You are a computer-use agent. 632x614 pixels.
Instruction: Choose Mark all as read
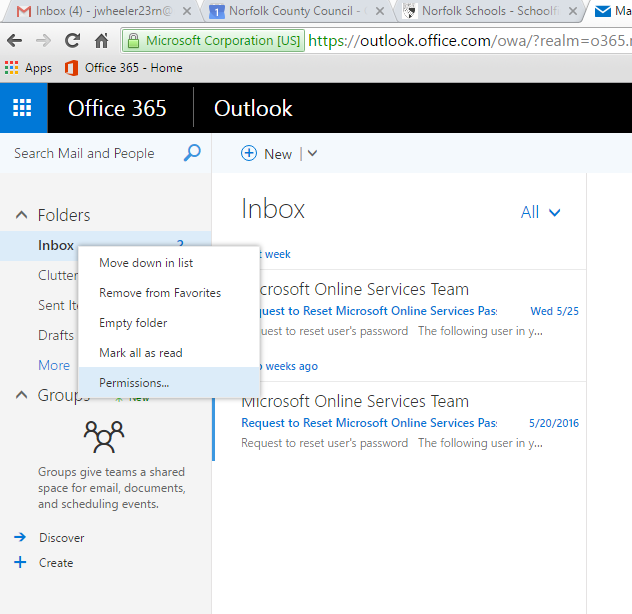coord(169,353)
